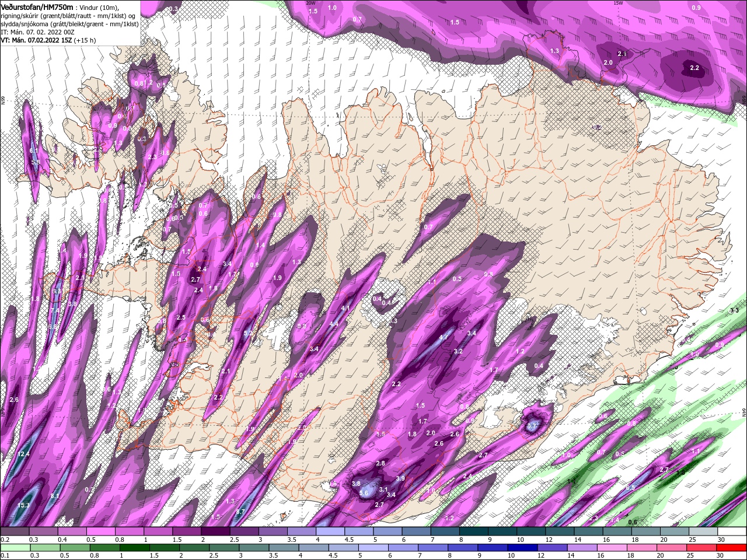Click the 4.7 snowfall value on the map
This screenshot has width=747, height=560.
click(444, 337)
